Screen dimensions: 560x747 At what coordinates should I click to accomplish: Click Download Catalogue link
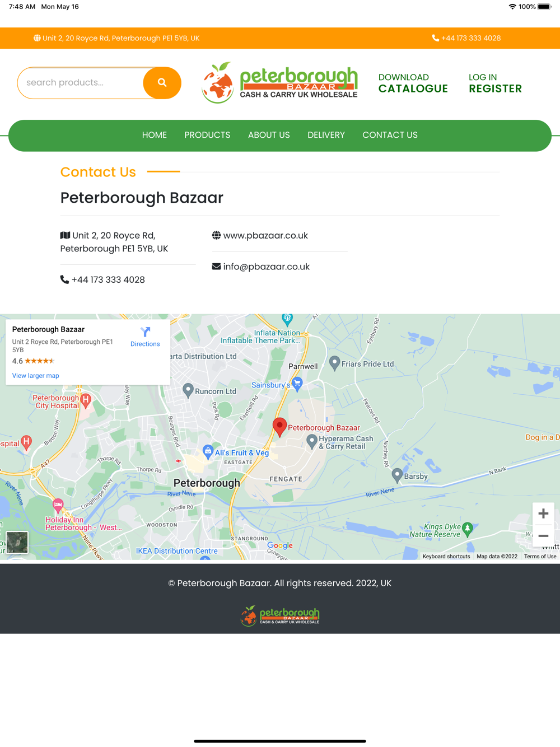[x=413, y=83]
